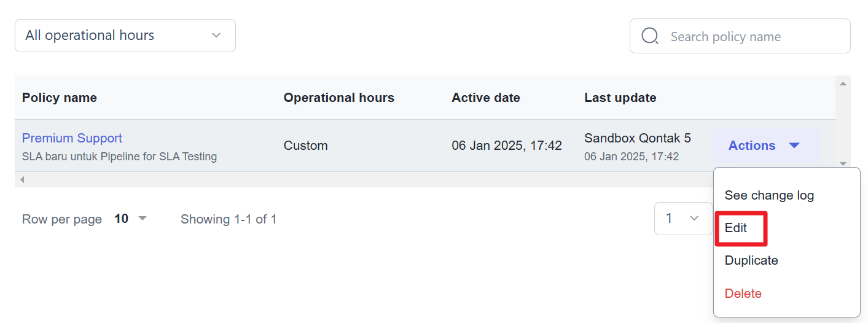The width and height of the screenshot is (868, 323).
Task: Click the Operational hours column header
Action: [x=339, y=98]
